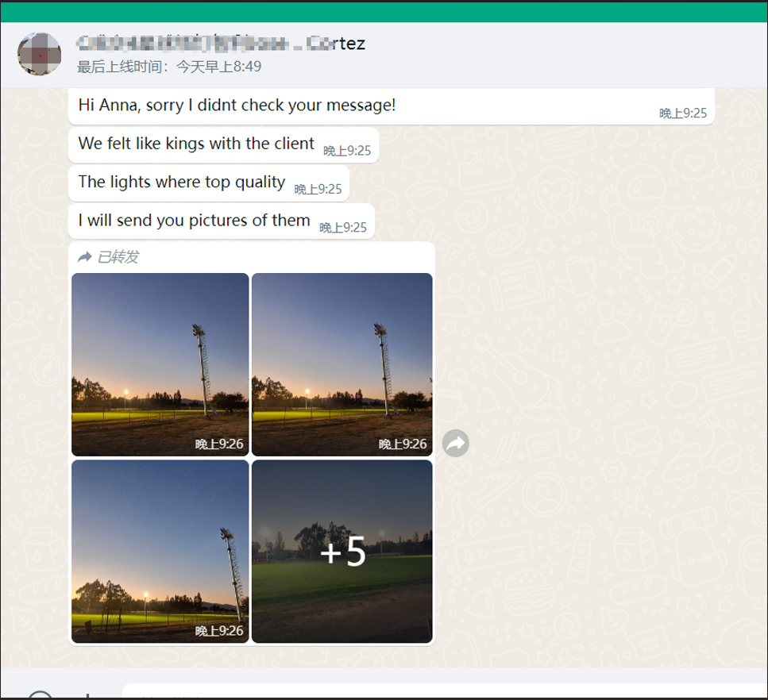
Task: Open the top-left stadium light photo
Action: pyautogui.click(x=160, y=357)
